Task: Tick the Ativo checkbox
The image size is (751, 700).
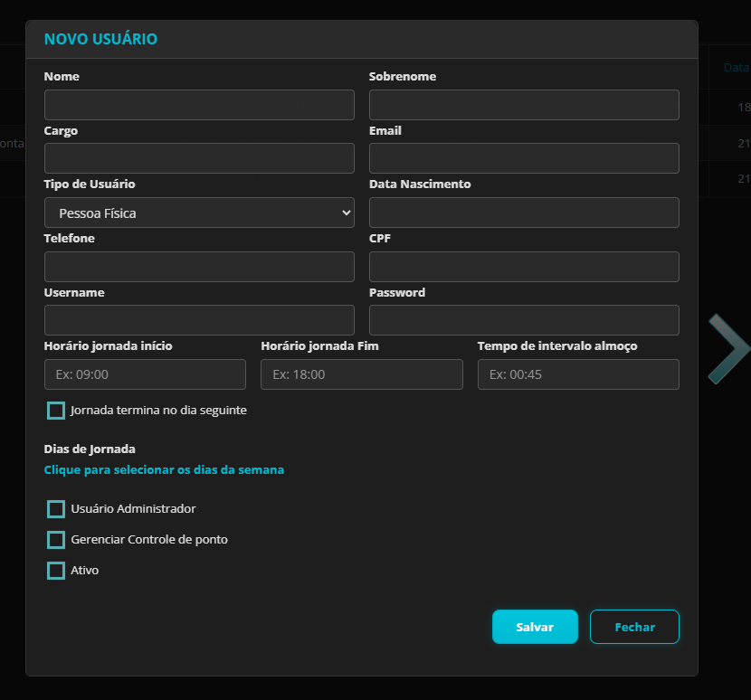Action: click(x=56, y=571)
